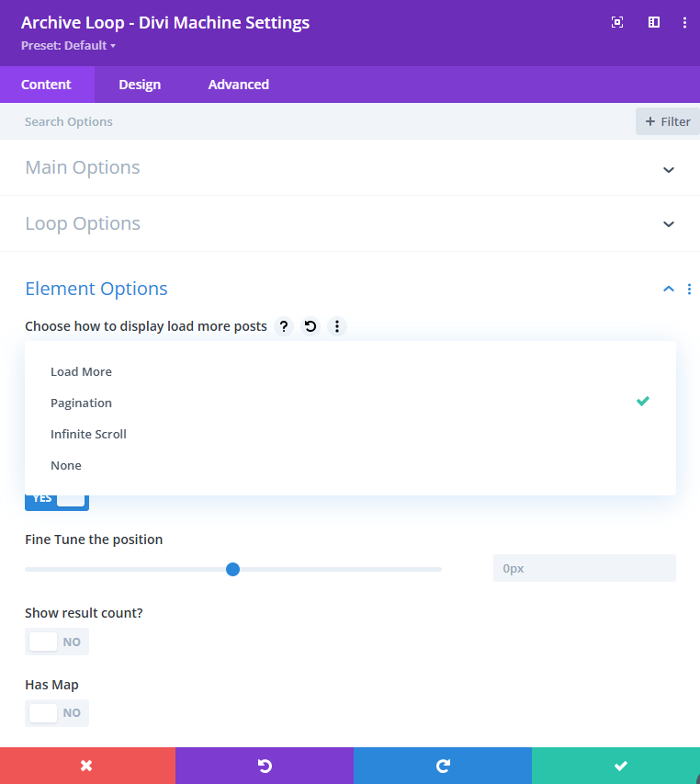Click the blue redo button
Image resolution: width=700 pixels, height=784 pixels.
pos(443,766)
